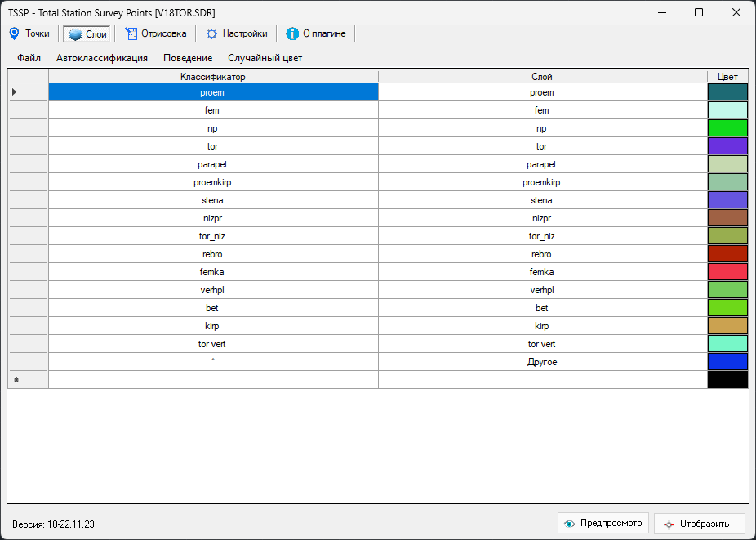Viewport: 756px width, 540px height.
Task: Select the Слои layers icon
Action: point(75,34)
